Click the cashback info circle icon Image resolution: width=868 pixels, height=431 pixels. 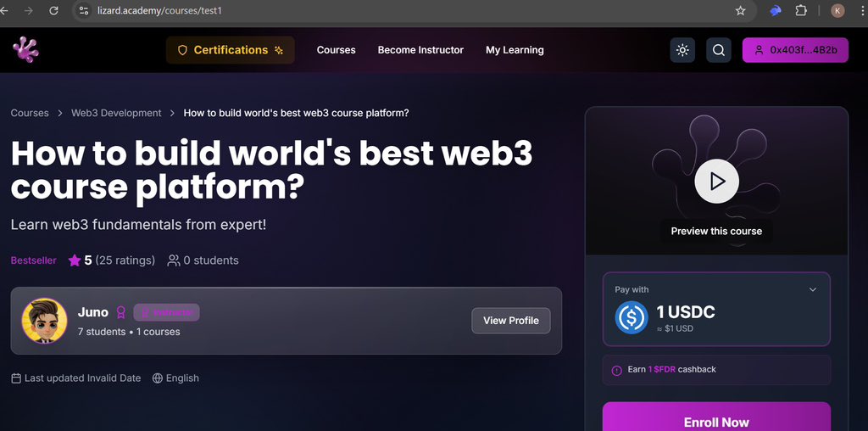tap(617, 371)
